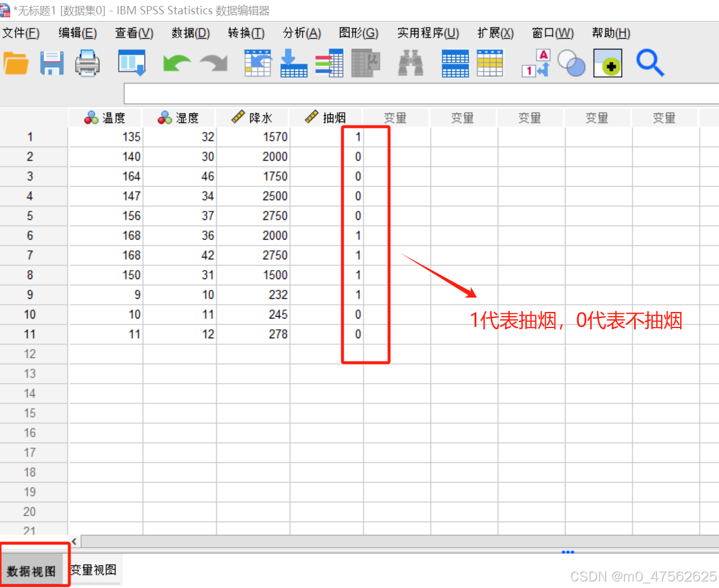Viewport: 719px width, 588px height.
Task: Toggle the Value labels icon
Action: tap(536, 63)
